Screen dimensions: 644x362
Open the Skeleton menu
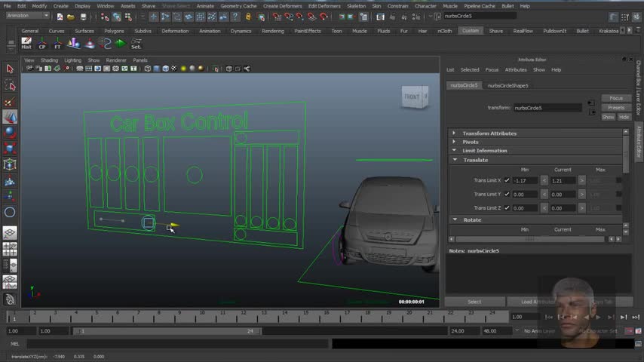[x=356, y=5]
